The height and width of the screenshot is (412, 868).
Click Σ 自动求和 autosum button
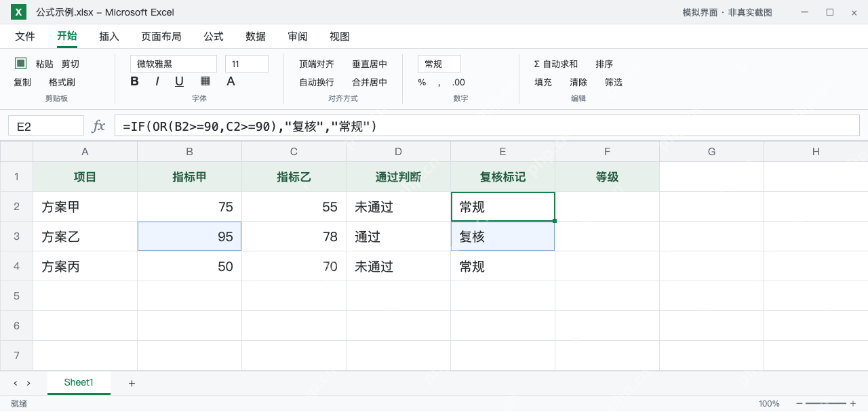tap(556, 64)
